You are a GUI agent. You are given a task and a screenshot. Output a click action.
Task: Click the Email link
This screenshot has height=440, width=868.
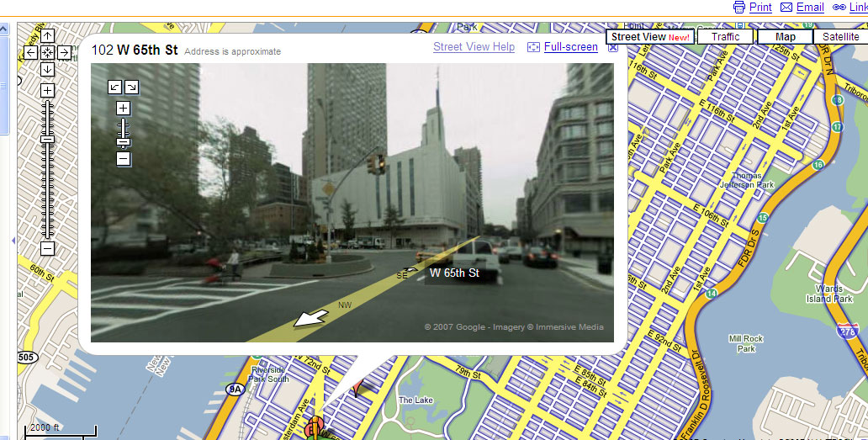810,8
